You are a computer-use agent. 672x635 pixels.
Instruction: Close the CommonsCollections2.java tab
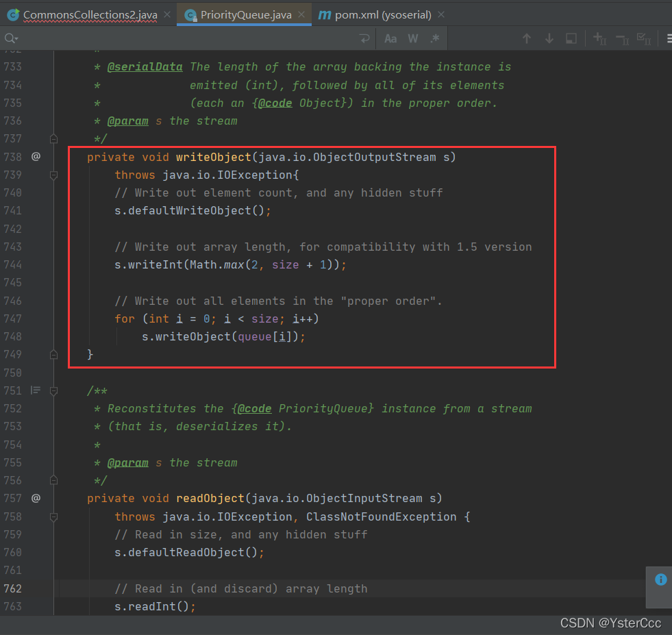167,14
